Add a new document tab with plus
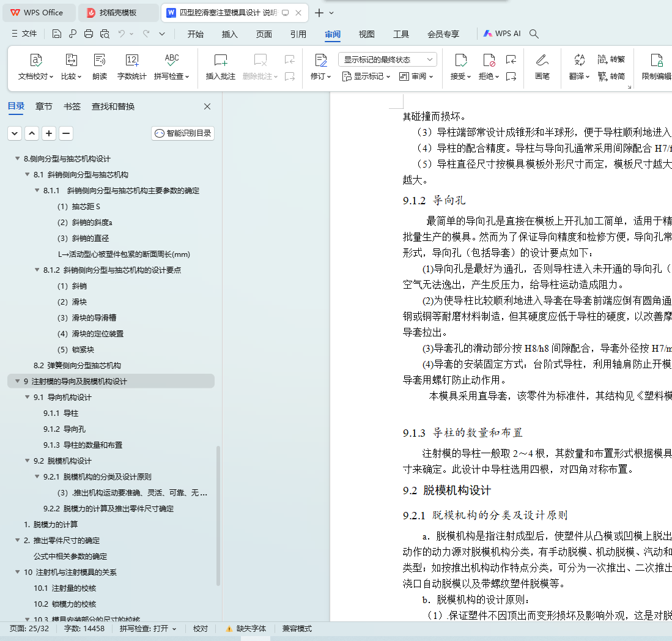The image size is (672, 641). pyautogui.click(x=319, y=13)
